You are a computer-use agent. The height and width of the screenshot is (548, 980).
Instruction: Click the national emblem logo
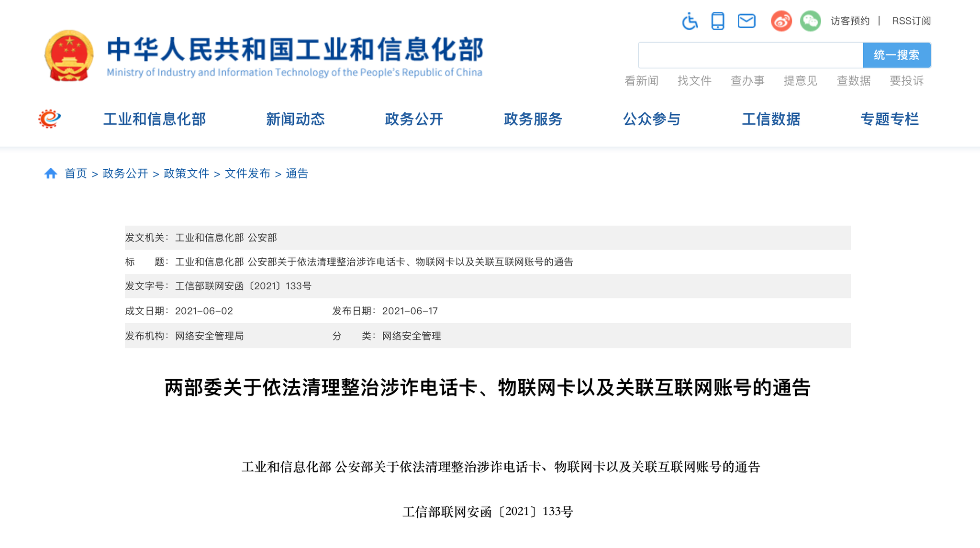pyautogui.click(x=69, y=55)
